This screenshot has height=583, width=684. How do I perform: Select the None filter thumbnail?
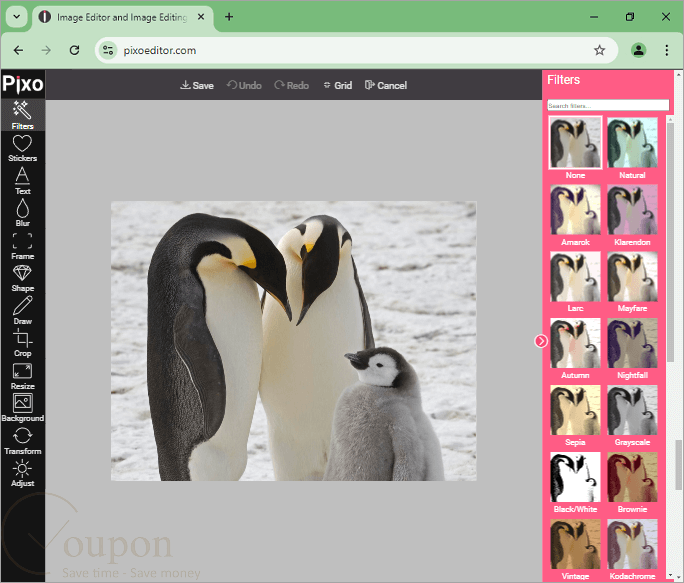point(575,142)
